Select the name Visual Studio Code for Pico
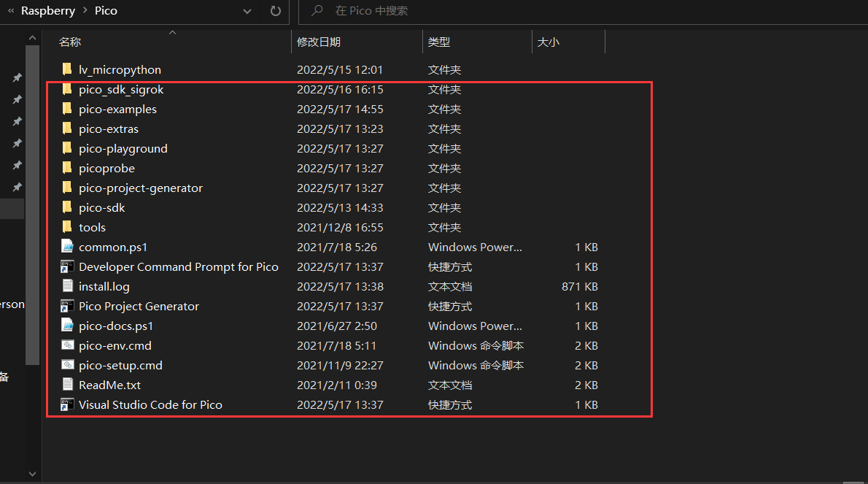The height and width of the screenshot is (484, 868). pos(150,405)
